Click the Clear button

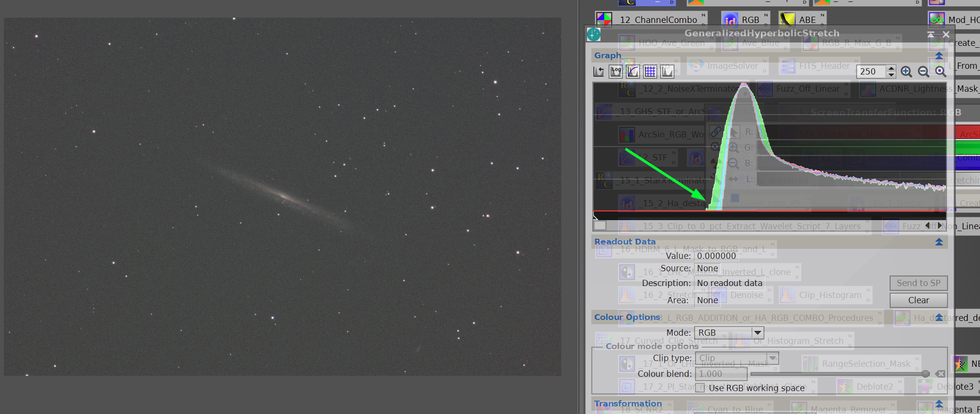coord(918,300)
